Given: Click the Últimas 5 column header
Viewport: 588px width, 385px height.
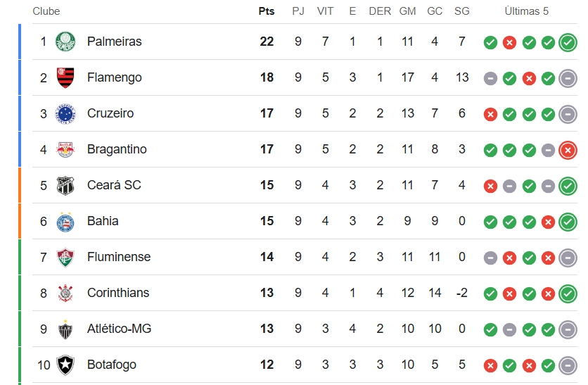Looking at the screenshot, I should coord(527,11).
